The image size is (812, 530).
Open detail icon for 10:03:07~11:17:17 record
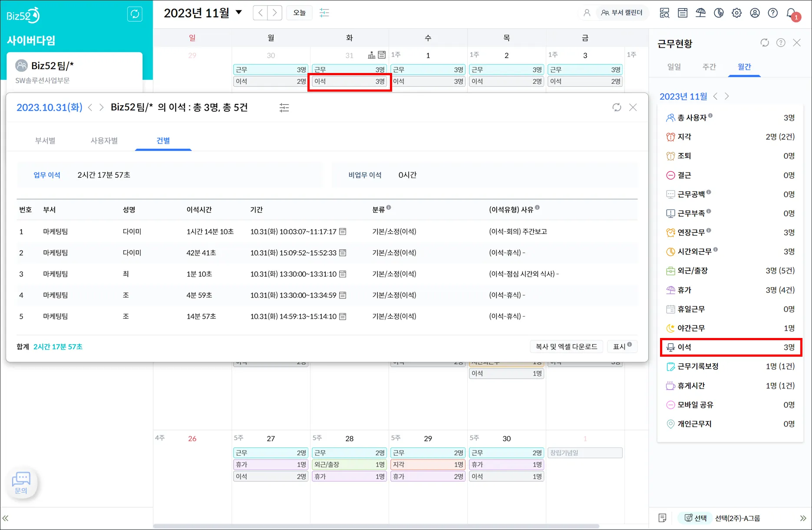pos(343,232)
